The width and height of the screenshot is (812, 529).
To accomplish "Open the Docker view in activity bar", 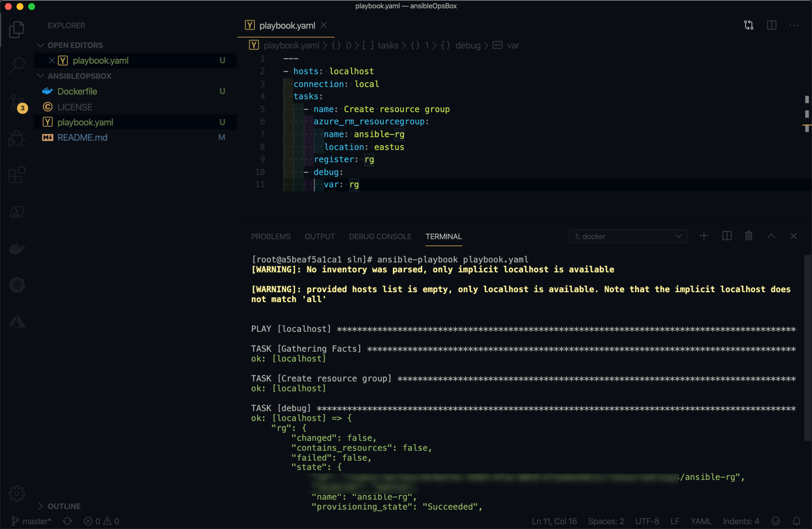I will click(x=17, y=248).
